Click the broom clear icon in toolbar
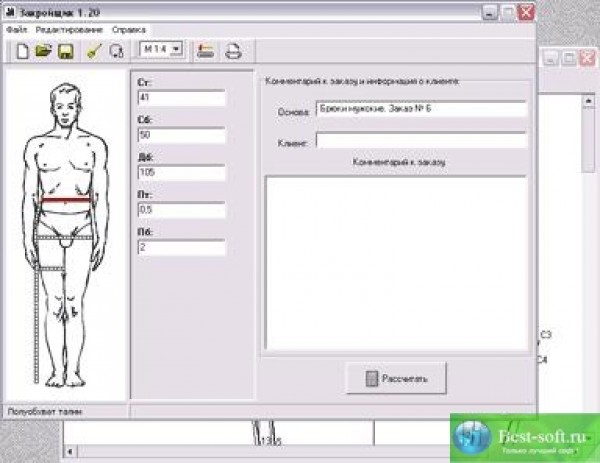Image resolution: width=600 pixels, height=463 pixels. tap(94, 51)
